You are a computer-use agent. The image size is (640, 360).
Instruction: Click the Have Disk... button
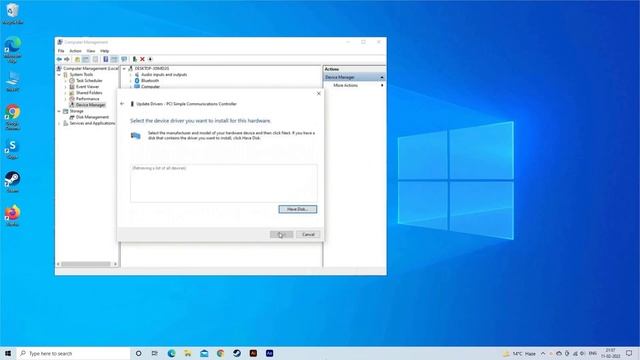click(x=298, y=209)
